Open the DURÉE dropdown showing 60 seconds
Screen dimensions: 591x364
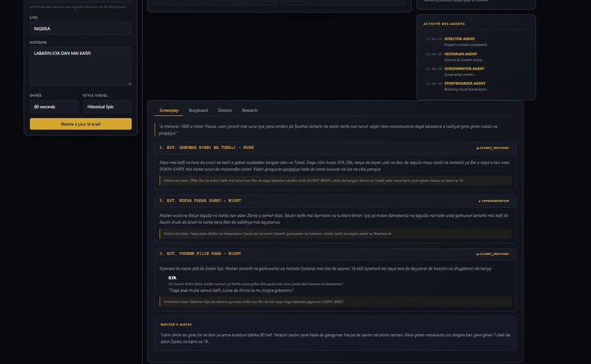click(x=54, y=107)
